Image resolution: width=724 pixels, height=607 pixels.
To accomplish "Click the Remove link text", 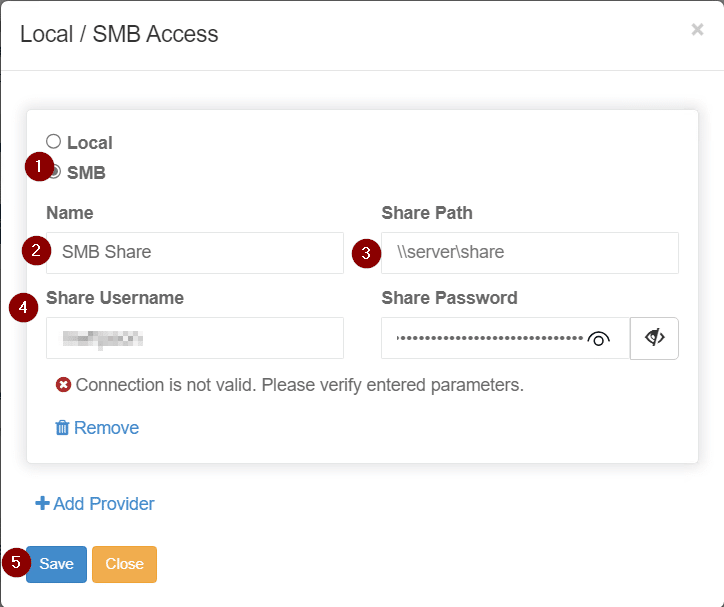I will (x=106, y=428).
